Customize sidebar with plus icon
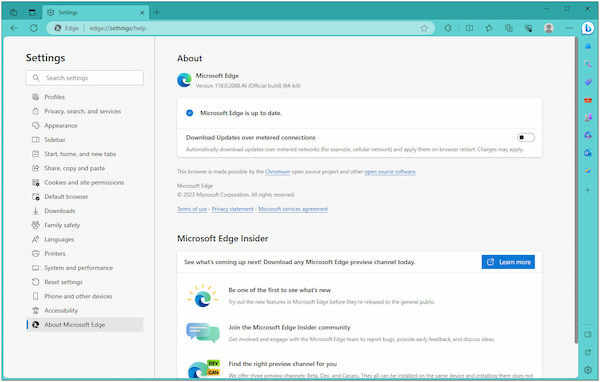 tap(588, 190)
